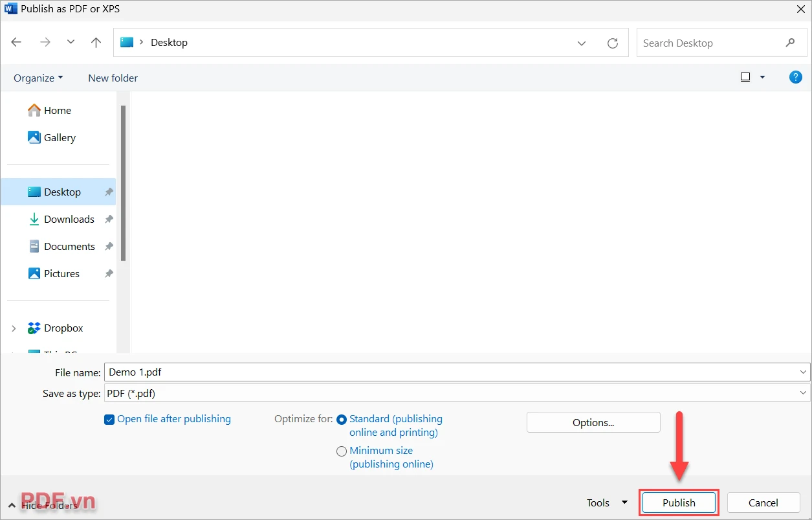Image resolution: width=812 pixels, height=520 pixels.
Task: Click the Publish button
Action: point(679,503)
